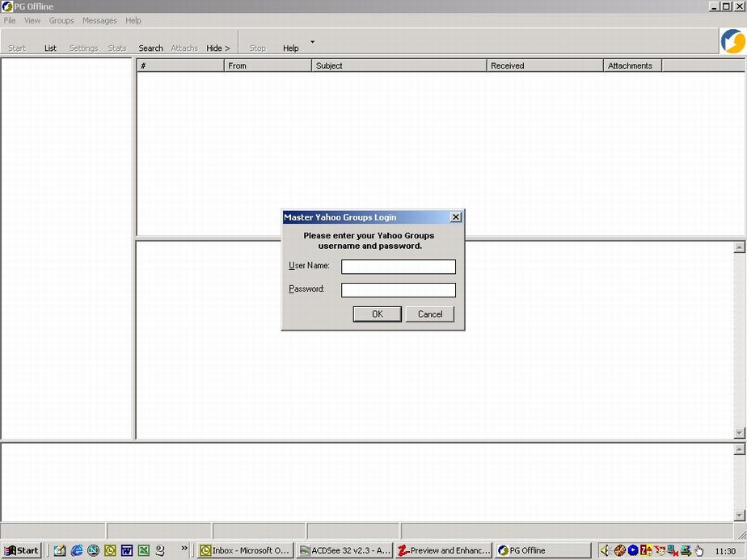Expand the toolbar options dropdown arrow

point(312,42)
